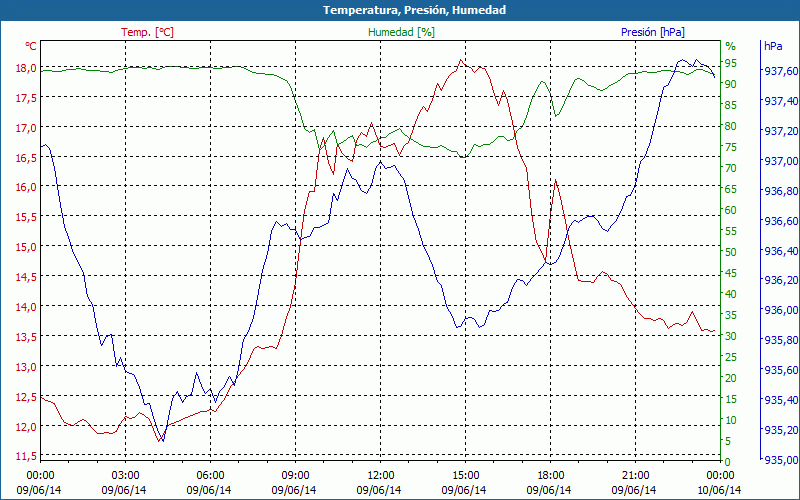Click the '936,20' pressure axis tick

coord(781,280)
